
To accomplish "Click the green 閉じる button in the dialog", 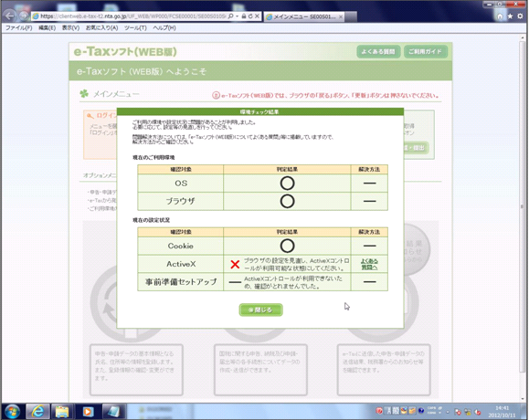I will [260, 310].
